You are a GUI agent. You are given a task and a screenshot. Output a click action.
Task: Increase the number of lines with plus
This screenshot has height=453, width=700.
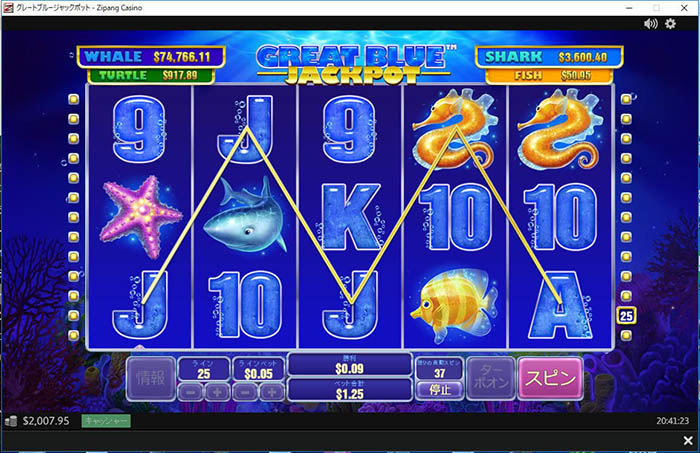coord(217,392)
